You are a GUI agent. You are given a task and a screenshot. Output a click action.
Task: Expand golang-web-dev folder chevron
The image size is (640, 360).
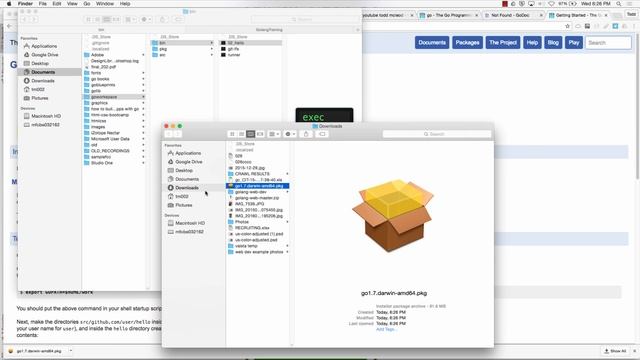click(x=287, y=192)
